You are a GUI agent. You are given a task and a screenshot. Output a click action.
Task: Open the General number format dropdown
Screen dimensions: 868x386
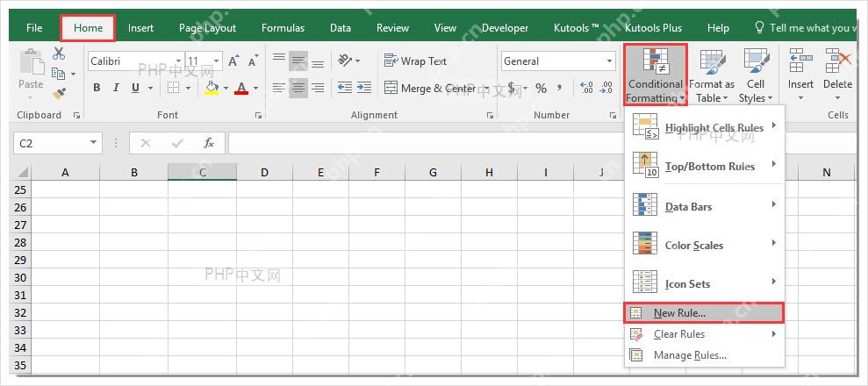pyautogui.click(x=609, y=61)
